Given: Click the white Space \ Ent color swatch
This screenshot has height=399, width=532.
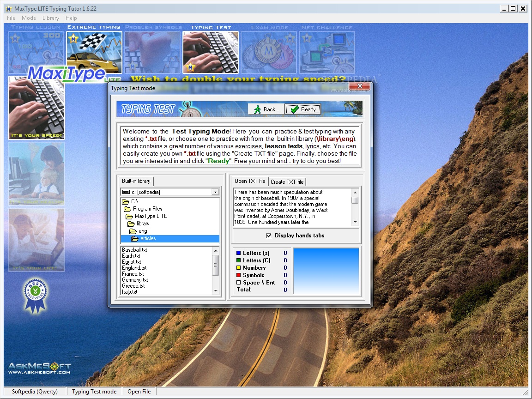Looking at the screenshot, I should pos(238,282).
